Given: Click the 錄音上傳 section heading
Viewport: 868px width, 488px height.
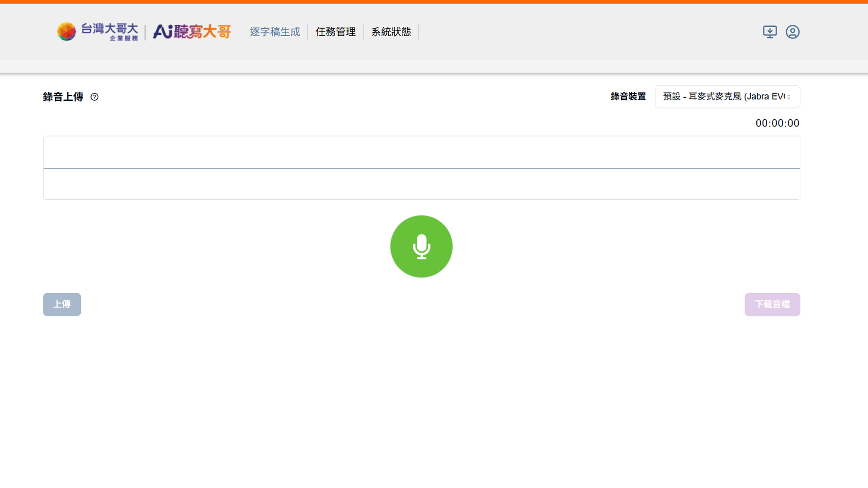Looking at the screenshot, I should coord(63,97).
